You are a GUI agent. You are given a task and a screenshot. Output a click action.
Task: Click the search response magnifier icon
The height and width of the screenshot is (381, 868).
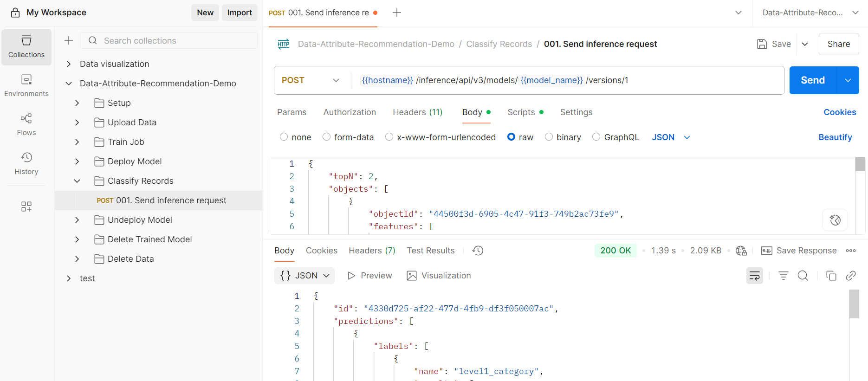[803, 276]
